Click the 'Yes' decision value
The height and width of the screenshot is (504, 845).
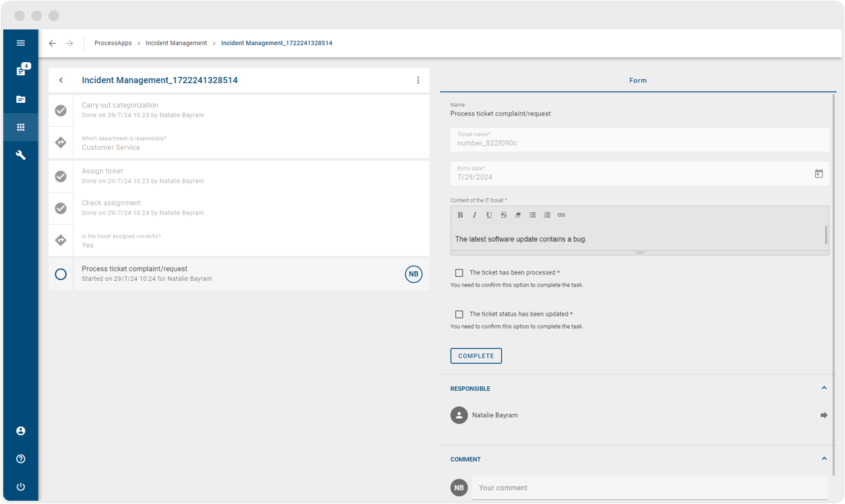click(88, 245)
